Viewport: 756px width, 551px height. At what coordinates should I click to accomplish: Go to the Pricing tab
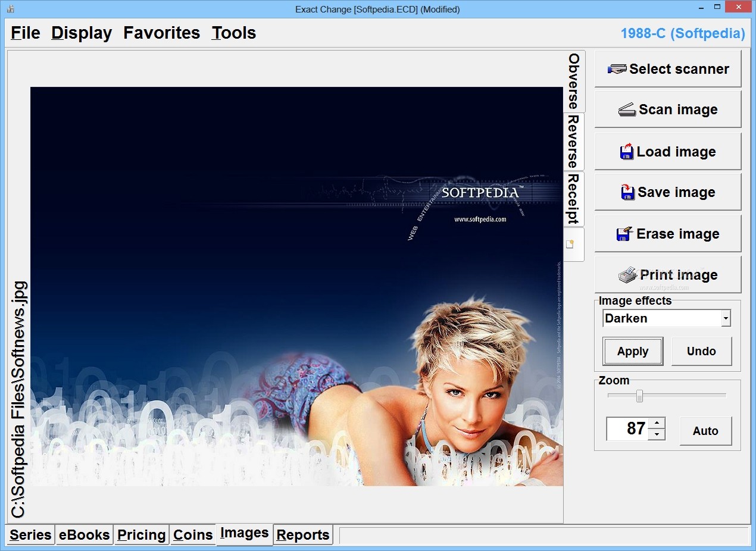(141, 535)
